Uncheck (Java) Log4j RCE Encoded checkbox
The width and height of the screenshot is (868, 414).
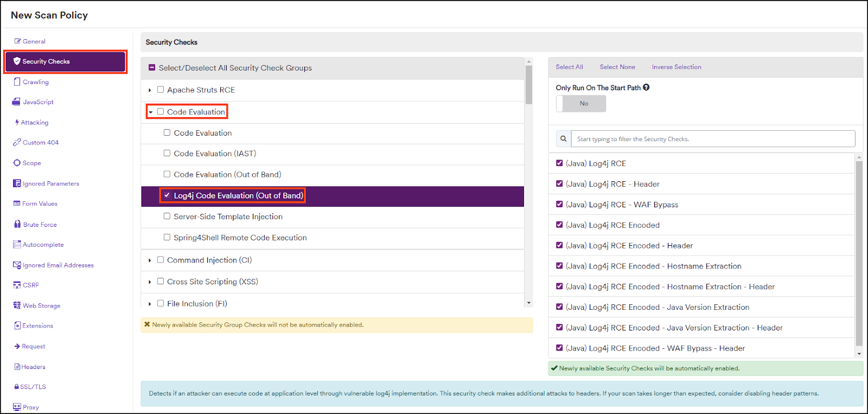559,225
